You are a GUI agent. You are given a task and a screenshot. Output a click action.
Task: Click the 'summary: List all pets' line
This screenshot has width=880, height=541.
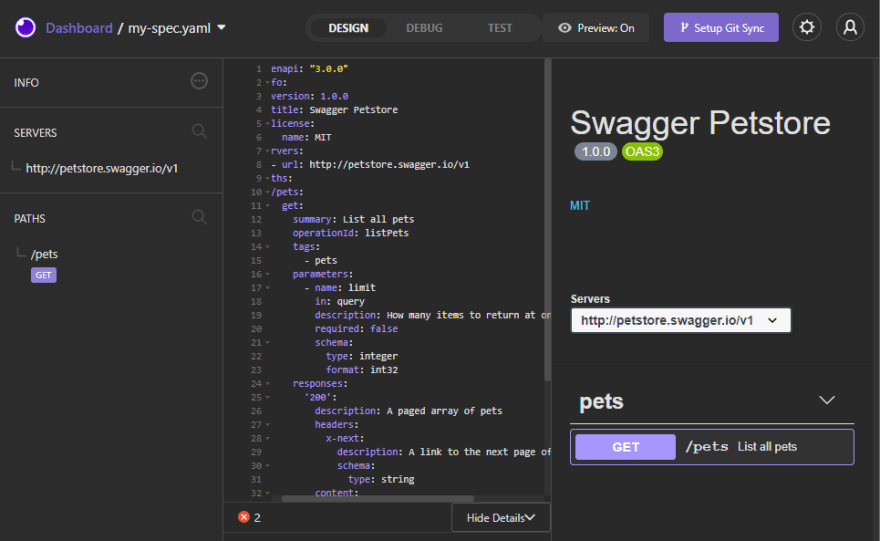[x=353, y=219]
